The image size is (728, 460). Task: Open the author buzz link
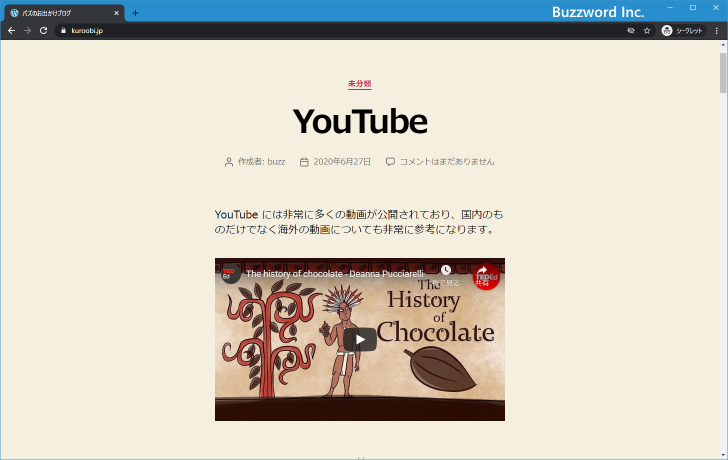coord(276,162)
